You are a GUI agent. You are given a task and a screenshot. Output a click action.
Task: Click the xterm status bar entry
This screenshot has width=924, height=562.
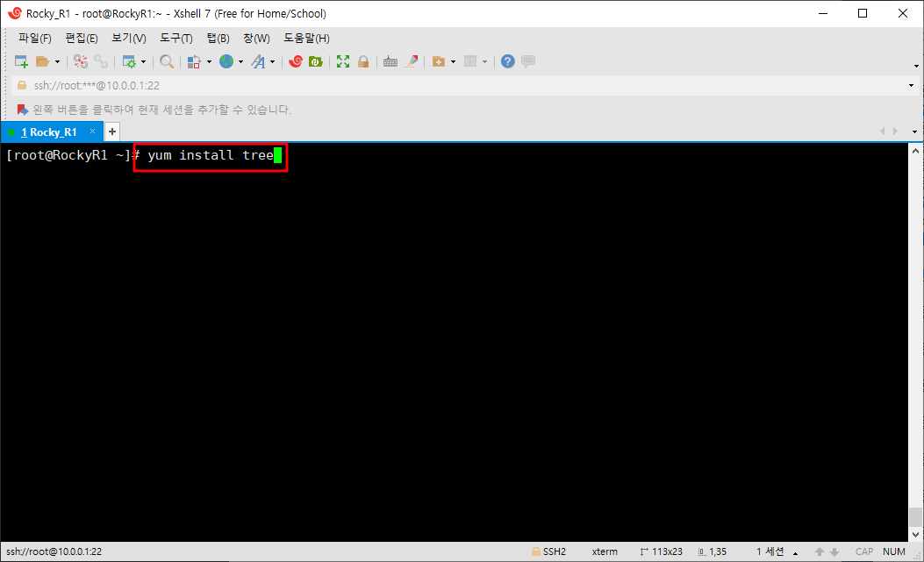coord(605,552)
